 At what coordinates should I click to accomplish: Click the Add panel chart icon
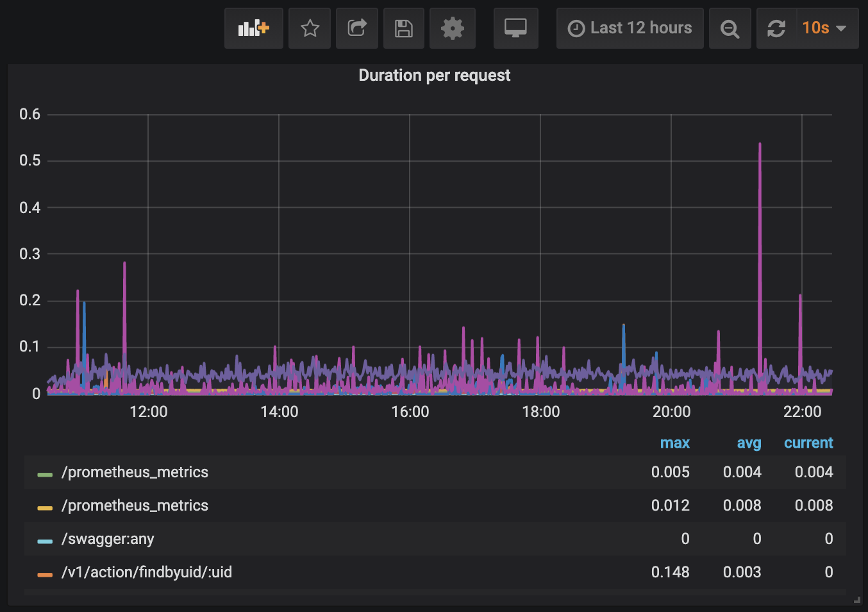253,28
